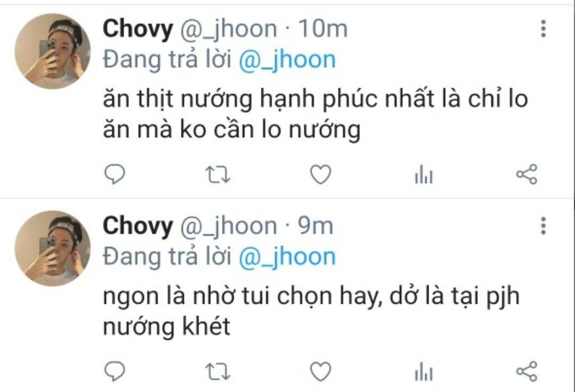The height and width of the screenshot is (392, 575).
Task: Open the Chovy display name on first tweet
Action: [x=138, y=29]
